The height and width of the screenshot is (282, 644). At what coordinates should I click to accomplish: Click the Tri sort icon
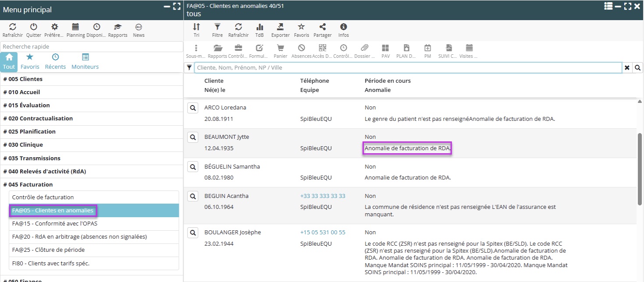tap(196, 27)
